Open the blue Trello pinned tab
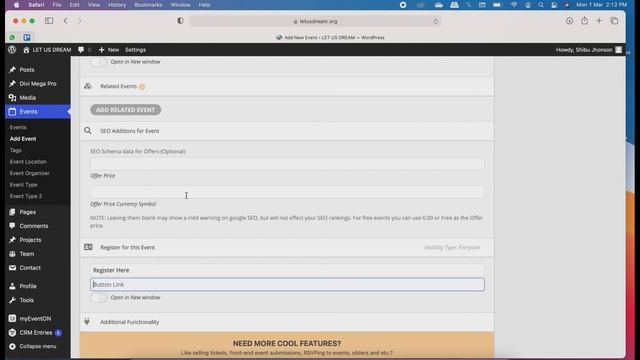The image size is (640, 360). (x=27, y=38)
